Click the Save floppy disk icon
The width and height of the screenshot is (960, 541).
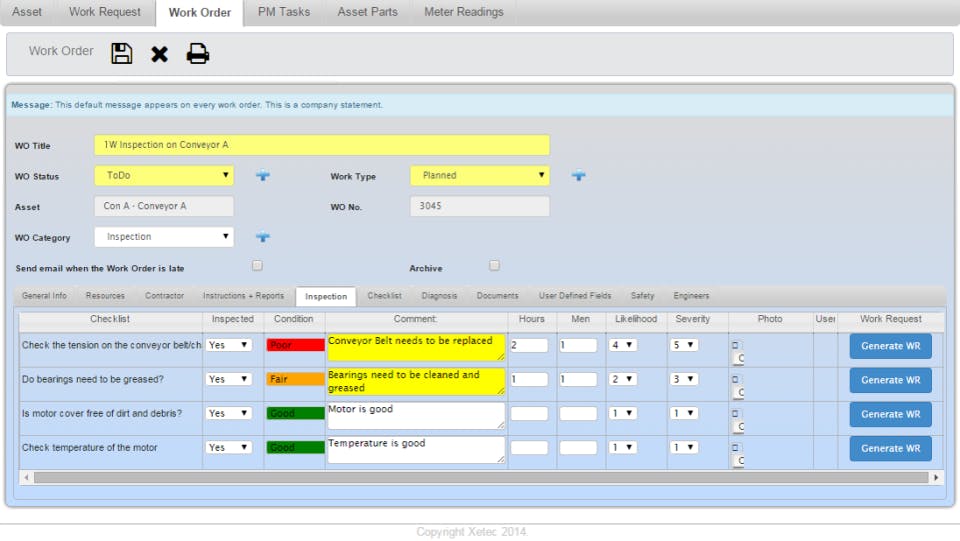pyautogui.click(x=122, y=53)
